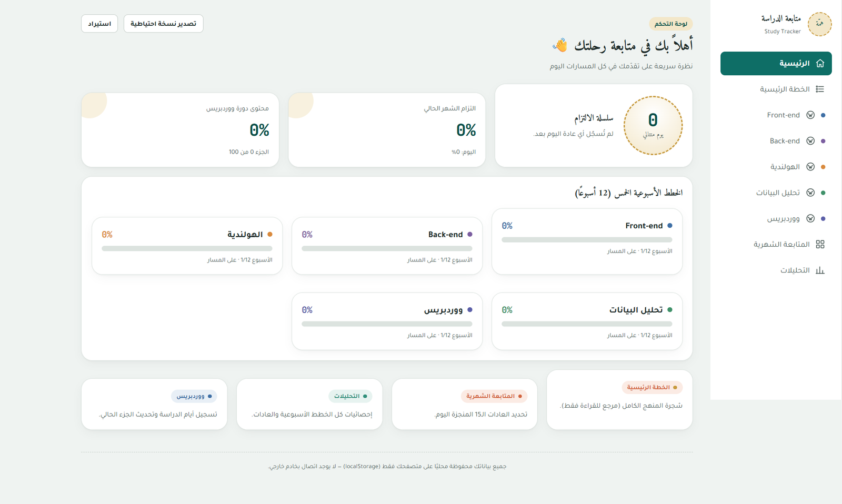The image size is (842, 504).
Task: Click the ووردبريس card progress bar
Action: (x=387, y=324)
